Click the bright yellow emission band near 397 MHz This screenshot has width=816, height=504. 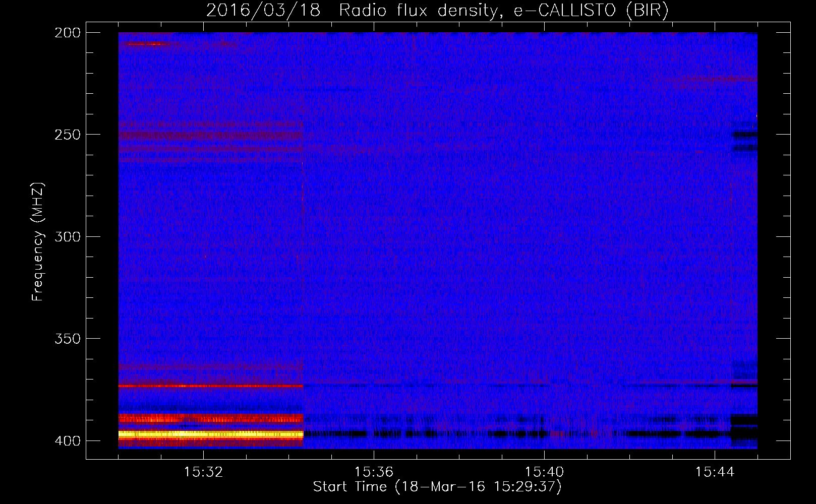click(210, 434)
